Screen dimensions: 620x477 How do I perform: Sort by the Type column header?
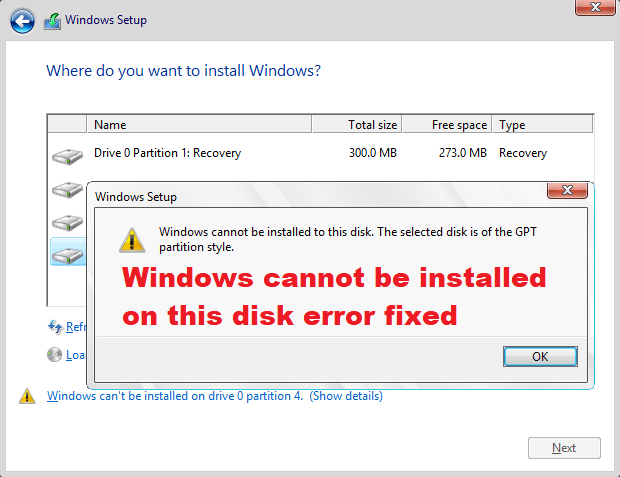542,125
